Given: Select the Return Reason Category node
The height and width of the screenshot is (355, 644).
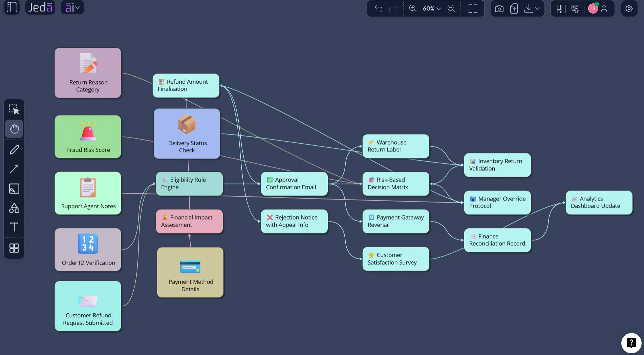Looking at the screenshot, I should coord(88,73).
